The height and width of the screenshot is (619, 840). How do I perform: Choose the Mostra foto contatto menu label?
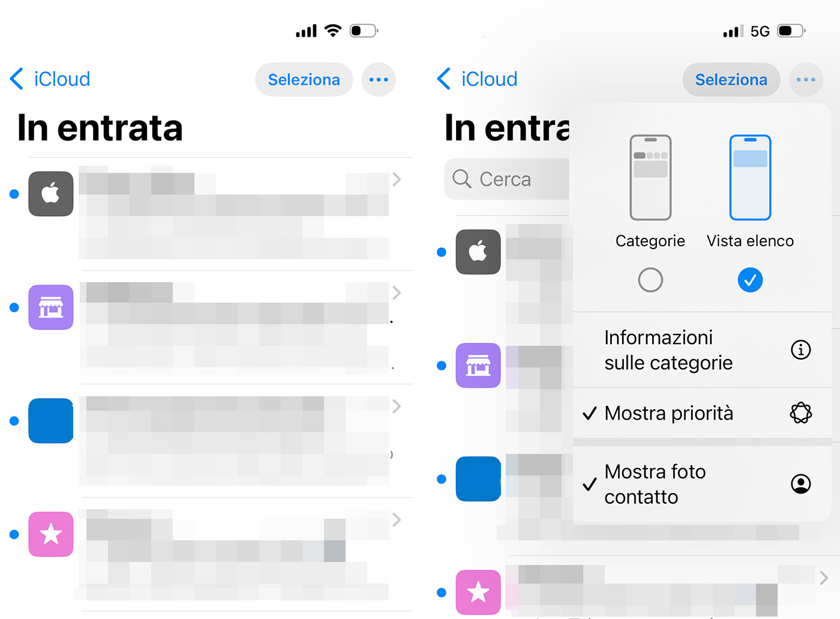tap(655, 484)
